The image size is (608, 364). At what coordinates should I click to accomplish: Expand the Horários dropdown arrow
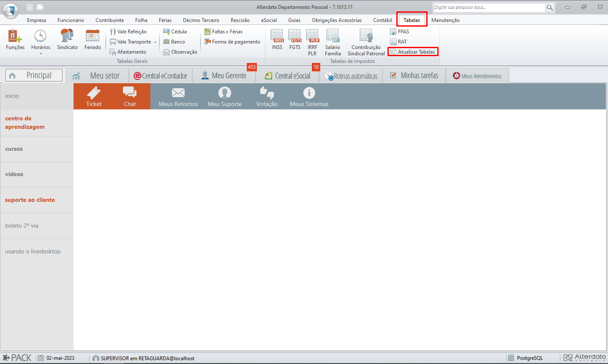pos(41,54)
